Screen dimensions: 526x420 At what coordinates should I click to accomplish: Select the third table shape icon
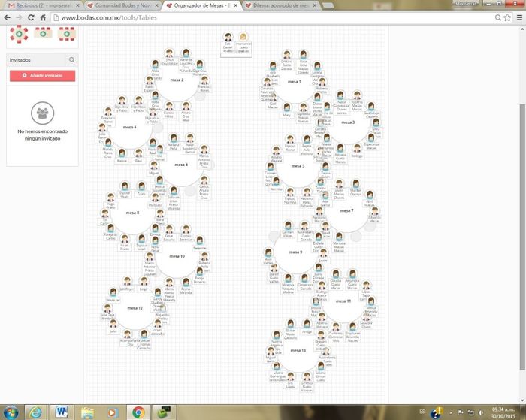click(x=66, y=33)
